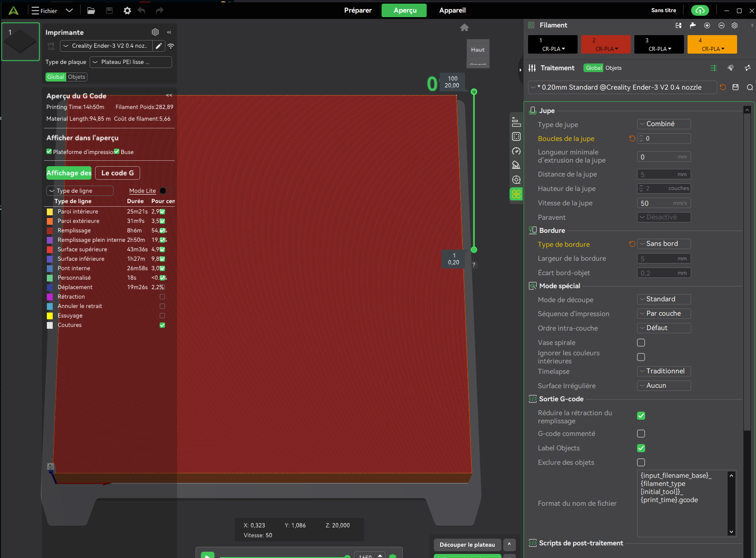Open the Type de ligne dropdown

[80, 191]
